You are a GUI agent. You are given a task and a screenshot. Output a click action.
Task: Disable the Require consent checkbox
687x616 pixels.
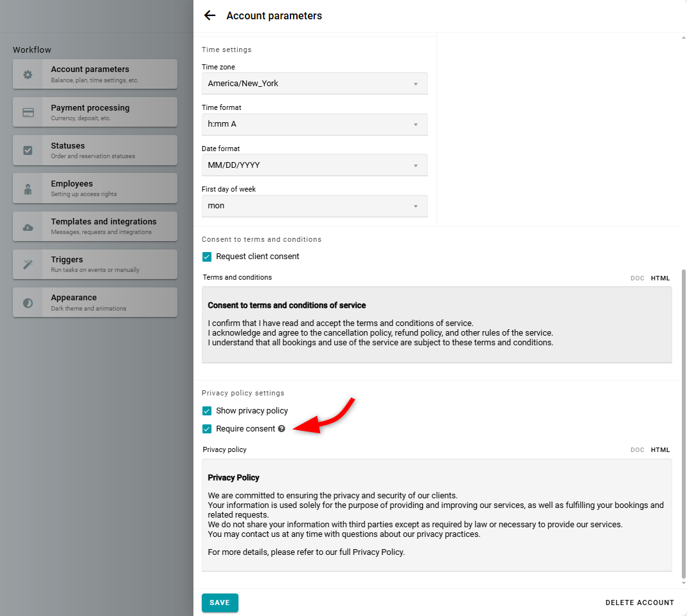(x=207, y=429)
